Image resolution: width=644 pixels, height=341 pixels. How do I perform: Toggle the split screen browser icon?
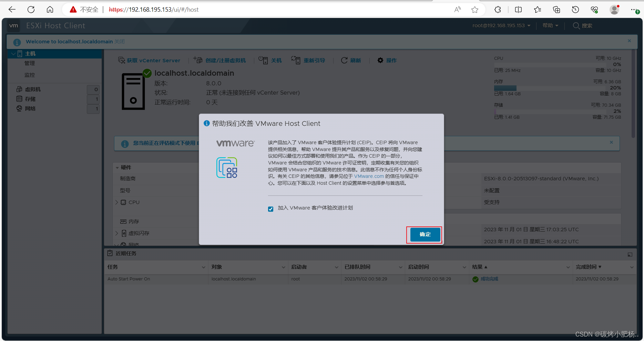tap(518, 10)
